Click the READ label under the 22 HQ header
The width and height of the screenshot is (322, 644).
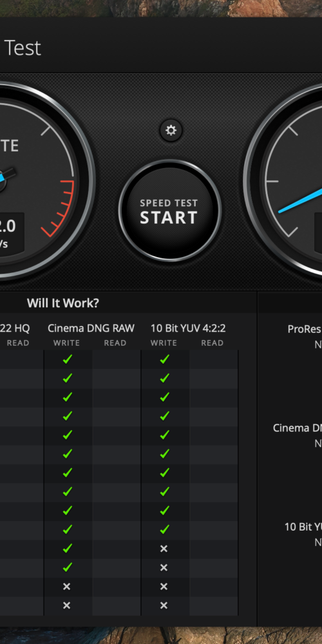click(x=18, y=343)
